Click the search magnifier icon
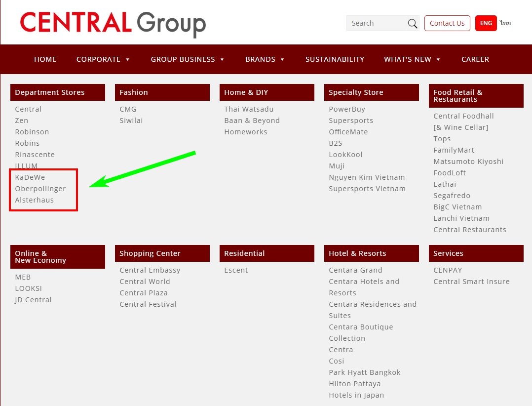532x406 pixels. tap(412, 23)
